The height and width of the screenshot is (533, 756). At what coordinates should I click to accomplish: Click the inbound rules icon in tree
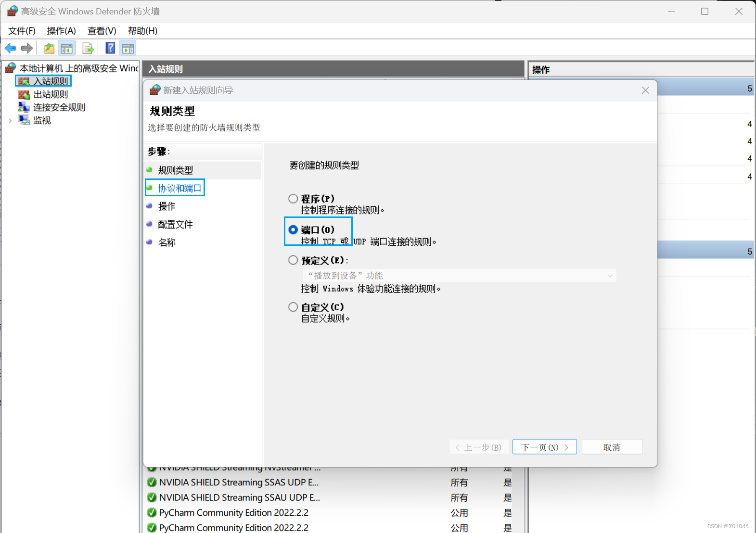[24, 81]
